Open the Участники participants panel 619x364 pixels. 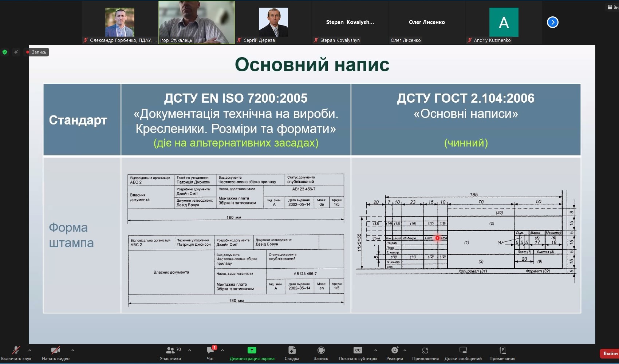tap(170, 353)
